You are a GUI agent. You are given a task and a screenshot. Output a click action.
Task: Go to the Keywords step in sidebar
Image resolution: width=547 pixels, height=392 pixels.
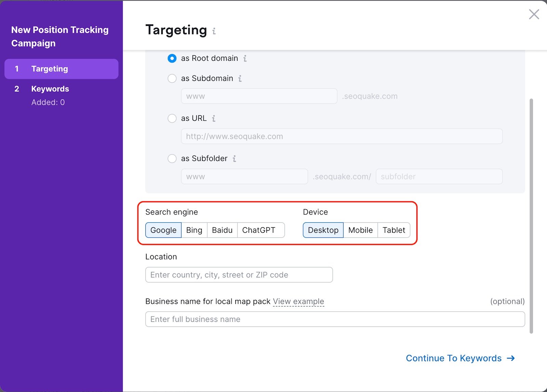[x=50, y=89]
